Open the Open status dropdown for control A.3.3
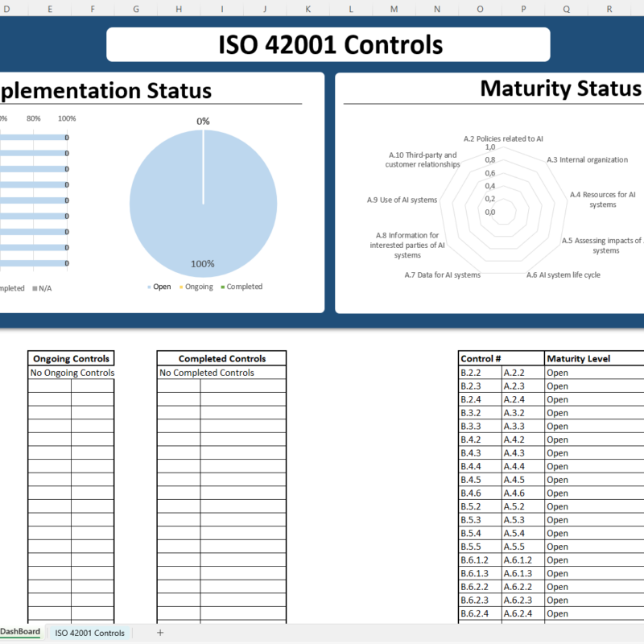Screen dimensions: 644x644 pyautogui.click(x=588, y=426)
